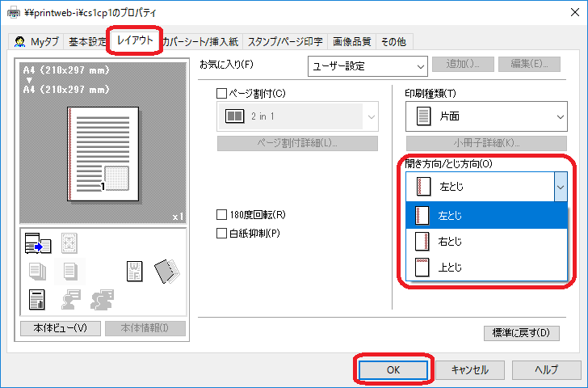Click the ページ割付詳細 button

click(x=297, y=143)
